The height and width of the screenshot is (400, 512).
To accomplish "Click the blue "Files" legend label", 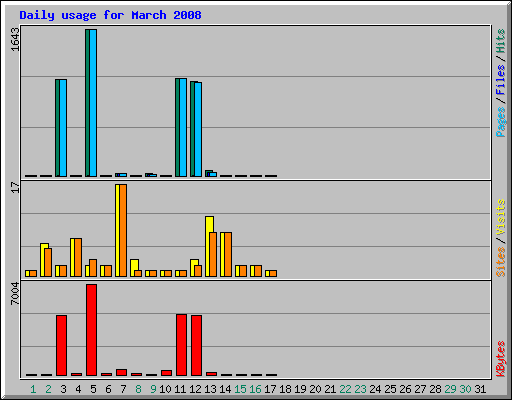I will [500, 79].
